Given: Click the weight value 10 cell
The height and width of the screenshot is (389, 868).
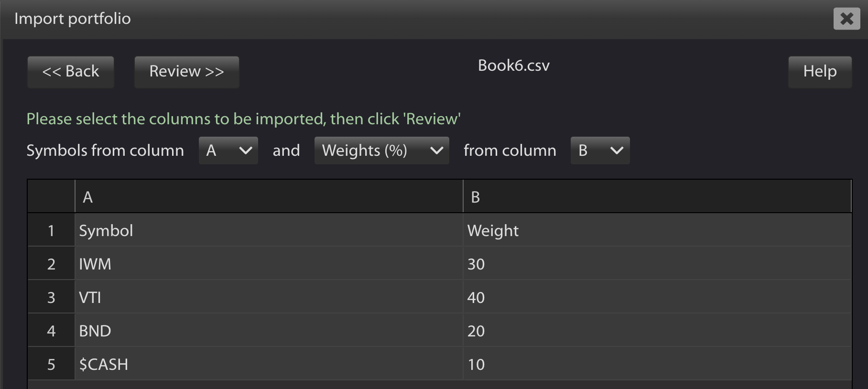Looking at the screenshot, I should [x=657, y=364].
